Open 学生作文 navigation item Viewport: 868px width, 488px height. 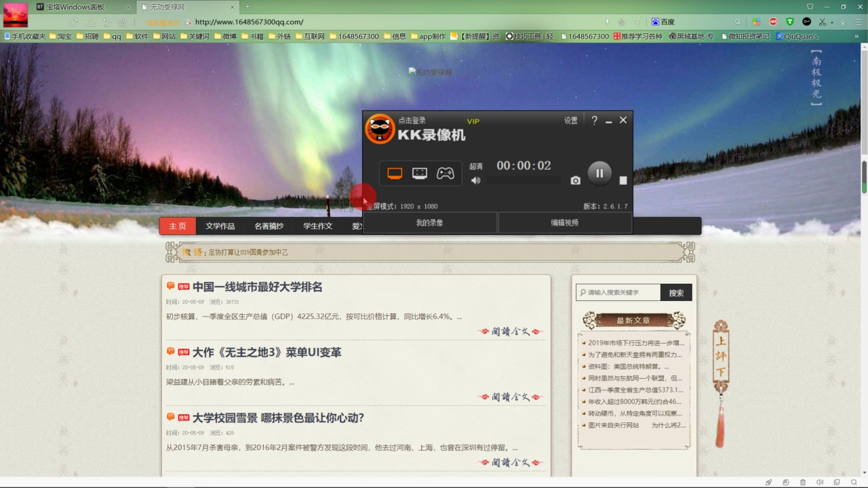tap(318, 226)
